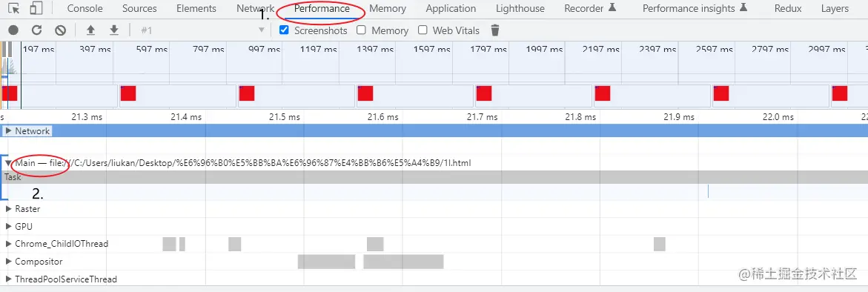Enable the Memory checkbox
Viewport: 868px width, 292px height.
click(x=361, y=30)
